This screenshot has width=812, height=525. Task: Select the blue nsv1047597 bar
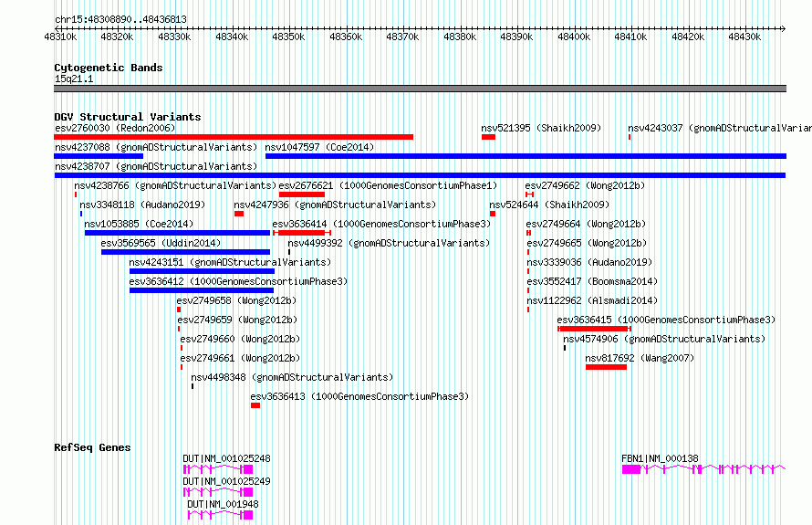point(526,156)
